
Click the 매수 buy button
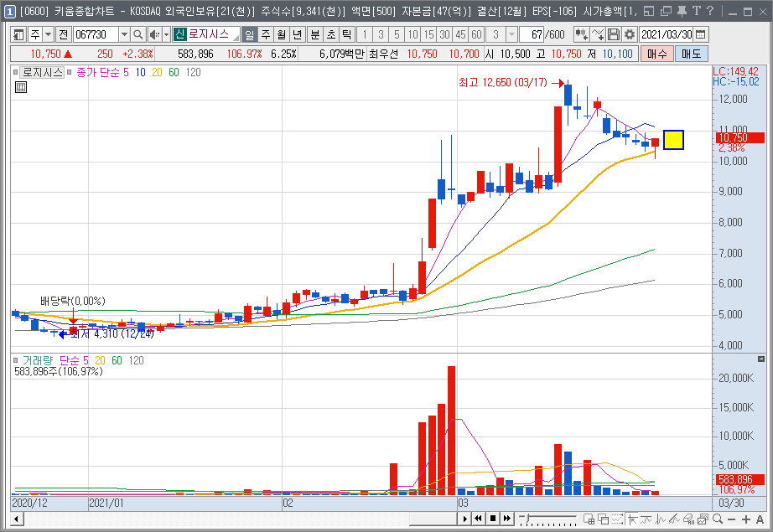(656, 54)
